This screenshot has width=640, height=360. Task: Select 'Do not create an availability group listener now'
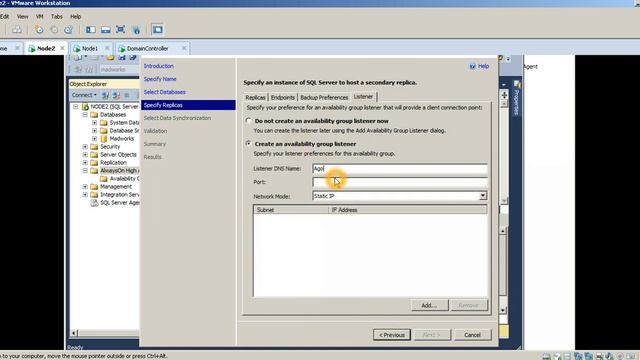click(248, 121)
